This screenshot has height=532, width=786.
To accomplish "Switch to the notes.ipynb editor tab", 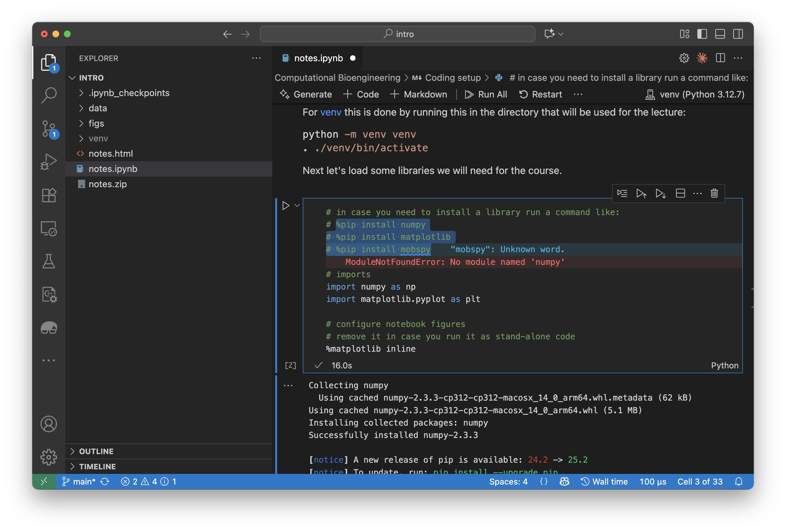I will [318, 58].
